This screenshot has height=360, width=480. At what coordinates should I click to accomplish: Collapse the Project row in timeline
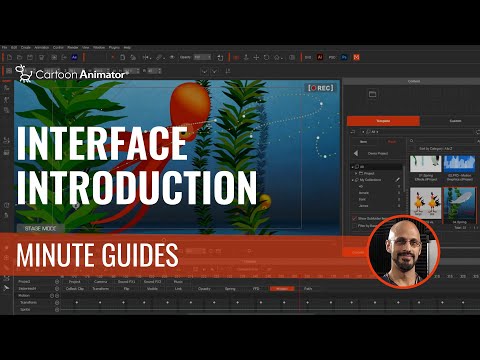coord(57,282)
